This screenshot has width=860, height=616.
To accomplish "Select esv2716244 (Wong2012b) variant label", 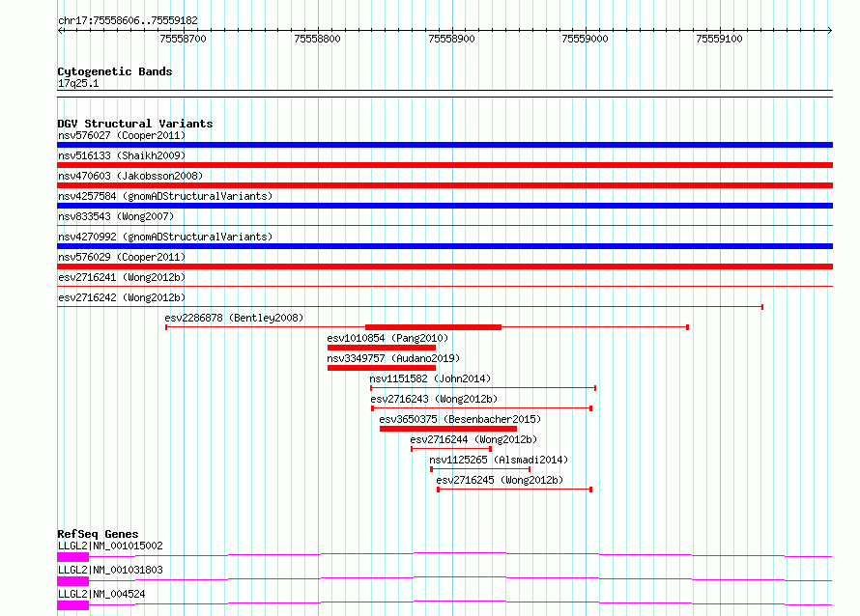I will click(x=473, y=439).
